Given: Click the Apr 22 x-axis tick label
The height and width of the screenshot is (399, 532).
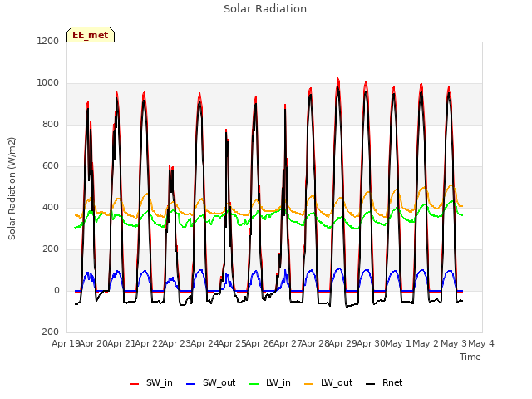Looking at the screenshot, I should coord(150,343).
